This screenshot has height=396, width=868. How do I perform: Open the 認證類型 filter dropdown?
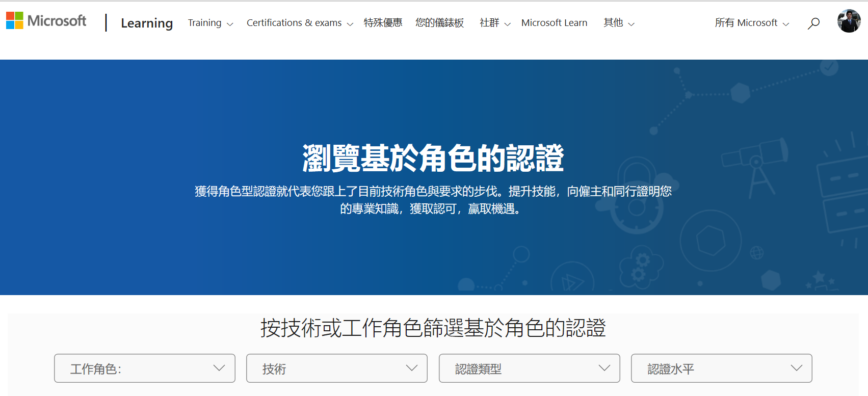point(530,368)
